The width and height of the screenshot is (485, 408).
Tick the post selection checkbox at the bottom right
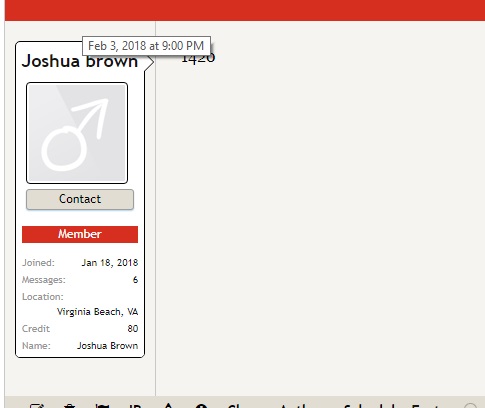pos(470,406)
